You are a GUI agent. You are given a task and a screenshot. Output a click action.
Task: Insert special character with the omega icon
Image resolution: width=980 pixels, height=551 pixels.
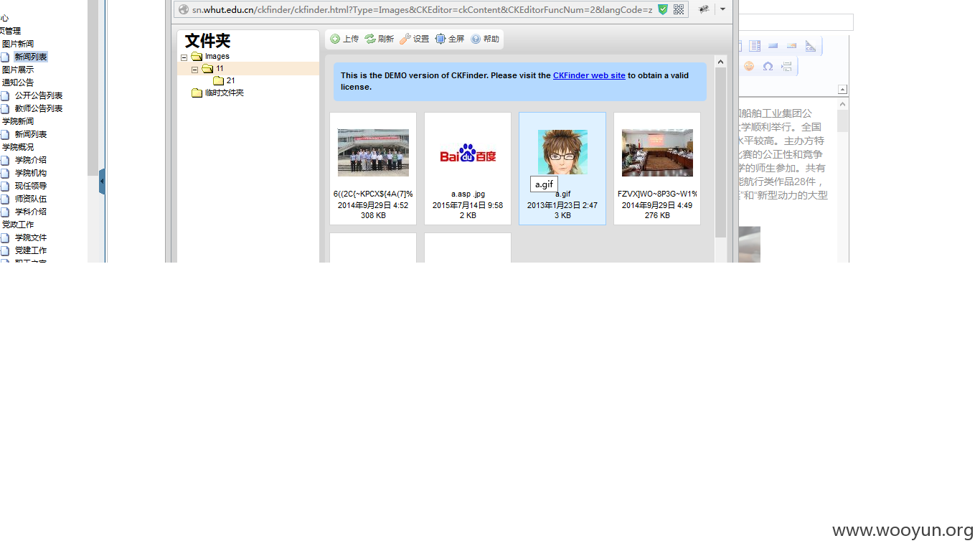768,66
